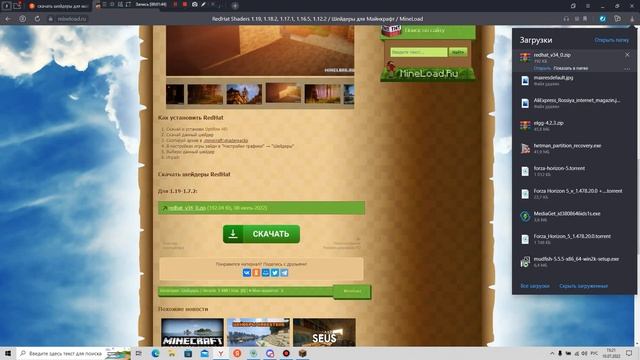Image resolution: width=640 pixels, height=360 pixels.
Task: Click the maxresdefault.jpg entry in downloads
Action: click(x=574, y=80)
